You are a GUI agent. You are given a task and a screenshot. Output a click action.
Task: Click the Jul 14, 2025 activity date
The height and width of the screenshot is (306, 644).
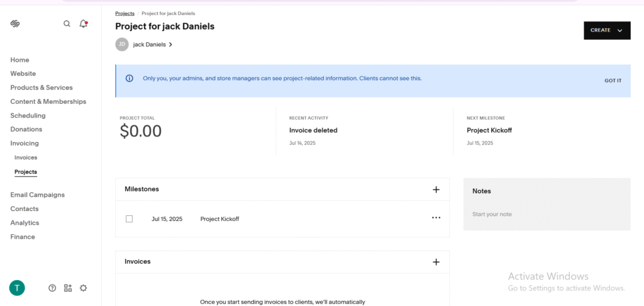click(x=303, y=143)
